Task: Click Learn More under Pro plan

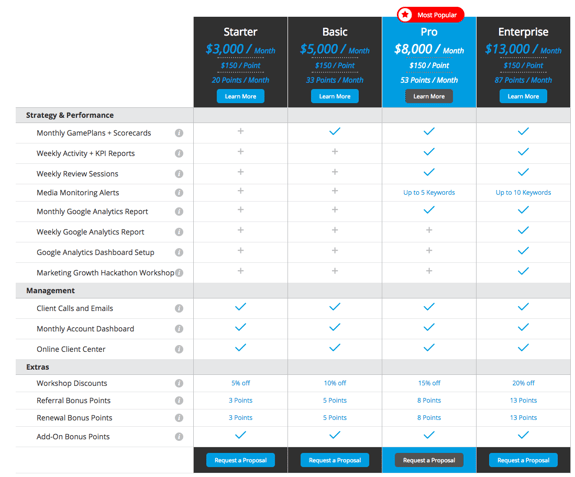Action: coord(429,96)
